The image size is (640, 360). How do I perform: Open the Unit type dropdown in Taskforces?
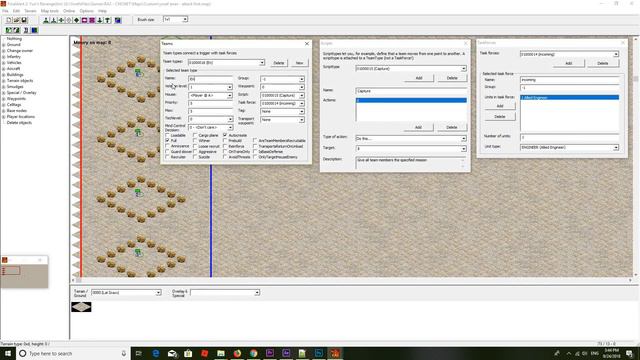616,147
